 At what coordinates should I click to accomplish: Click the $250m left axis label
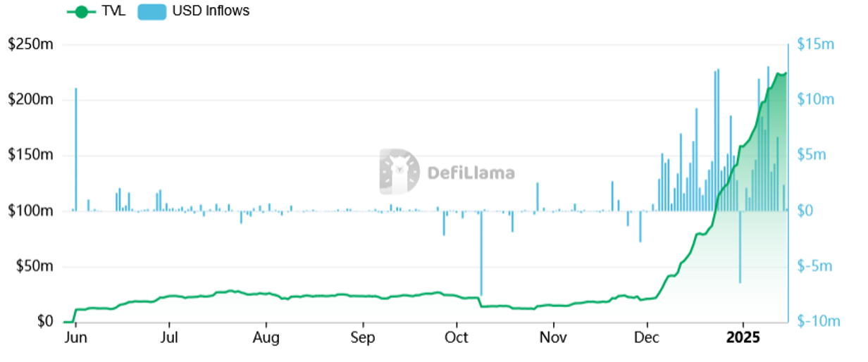[30, 44]
